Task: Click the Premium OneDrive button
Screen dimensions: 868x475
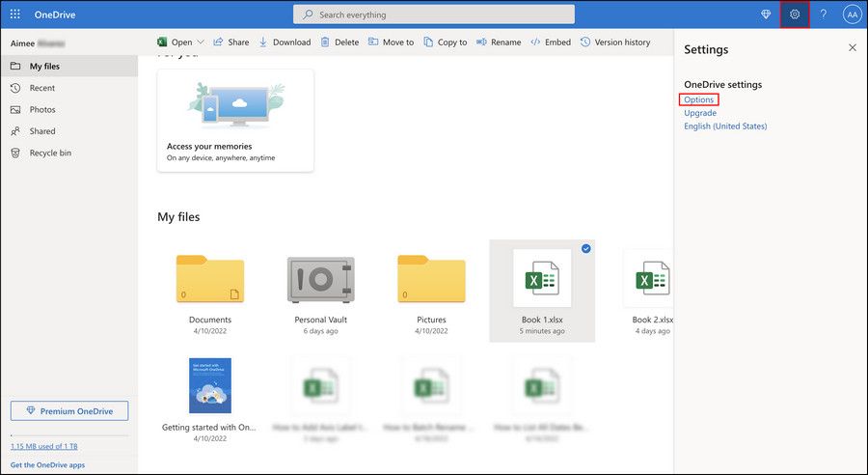Action: pos(69,410)
